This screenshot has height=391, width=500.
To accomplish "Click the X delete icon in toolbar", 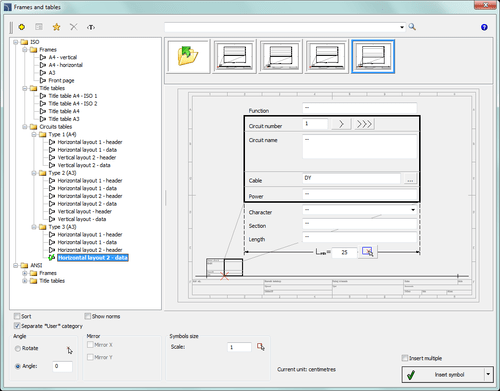I will click(74, 27).
